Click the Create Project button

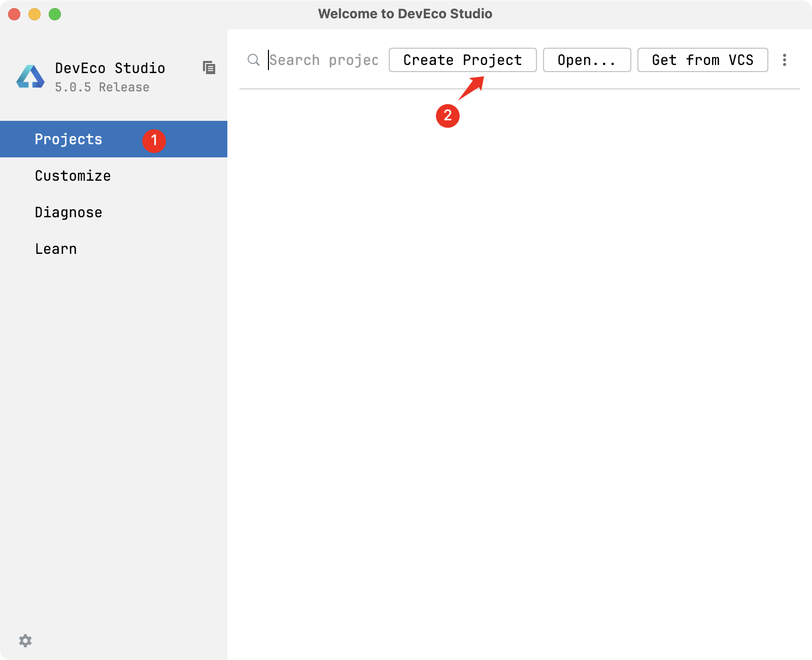pos(463,60)
